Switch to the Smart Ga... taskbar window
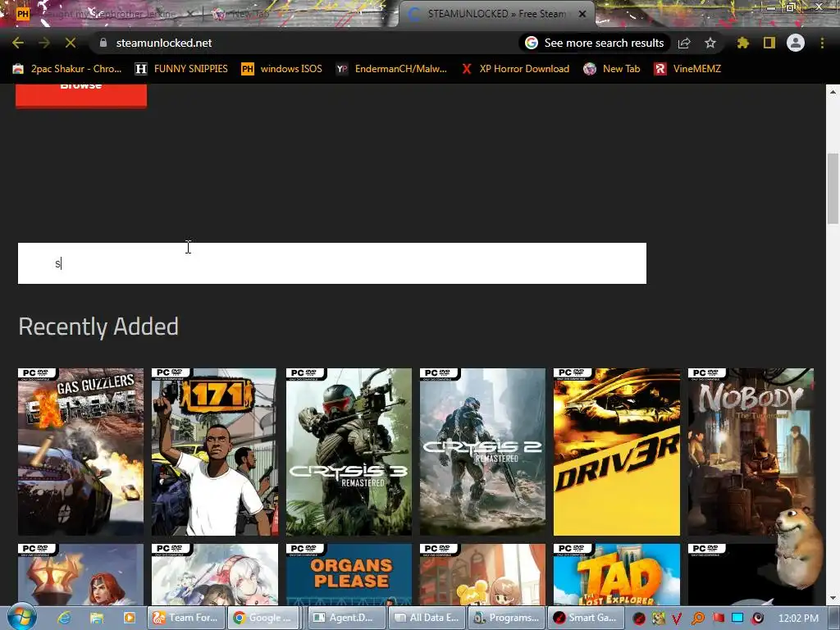This screenshot has width=840, height=630. 587,618
